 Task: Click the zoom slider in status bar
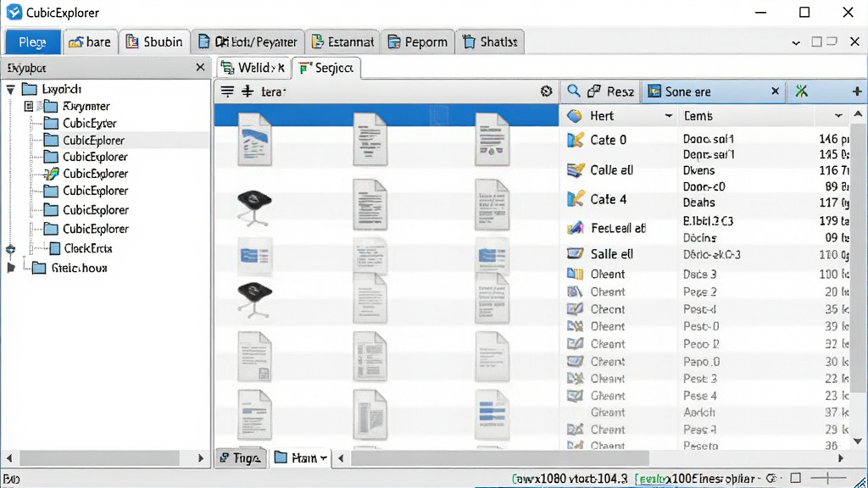[828, 478]
